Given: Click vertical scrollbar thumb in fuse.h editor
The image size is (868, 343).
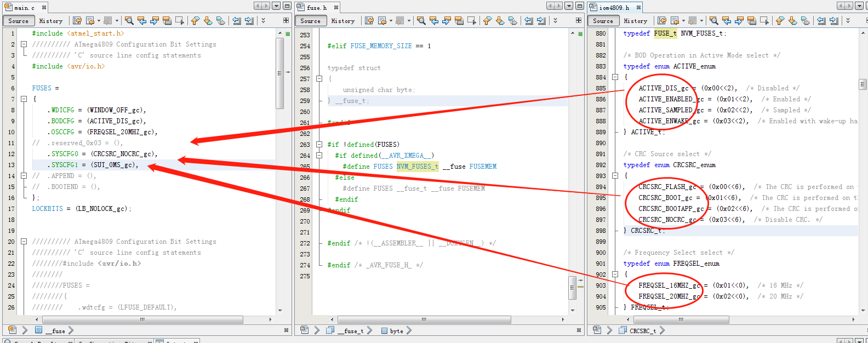Looking at the screenshot, I should (572, 288).
